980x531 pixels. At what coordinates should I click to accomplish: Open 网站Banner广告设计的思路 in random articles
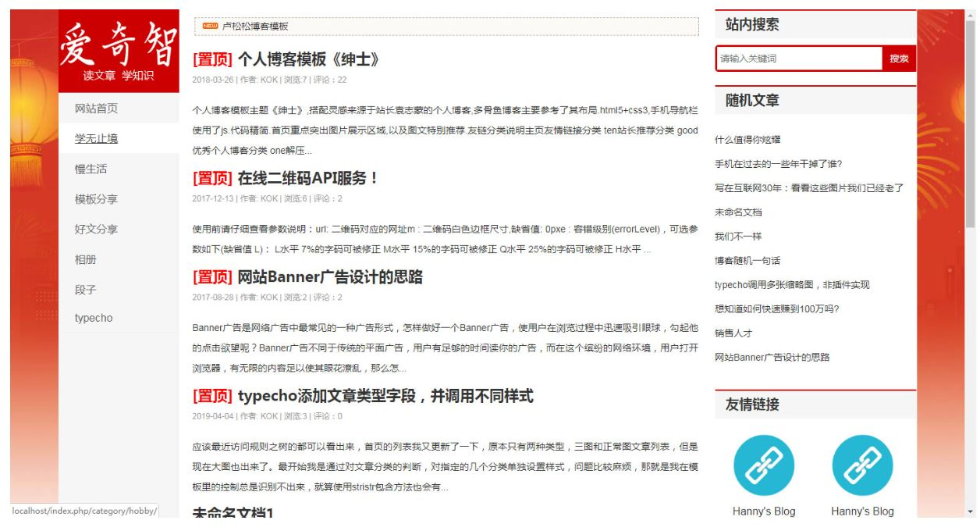[772, 357]
